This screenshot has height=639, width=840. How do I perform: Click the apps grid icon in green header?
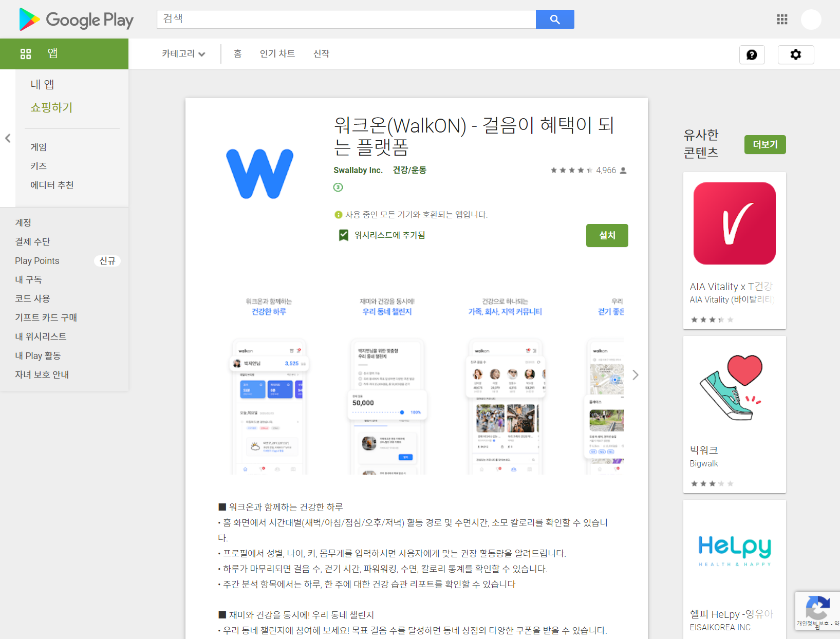click(x=26, y=54)
